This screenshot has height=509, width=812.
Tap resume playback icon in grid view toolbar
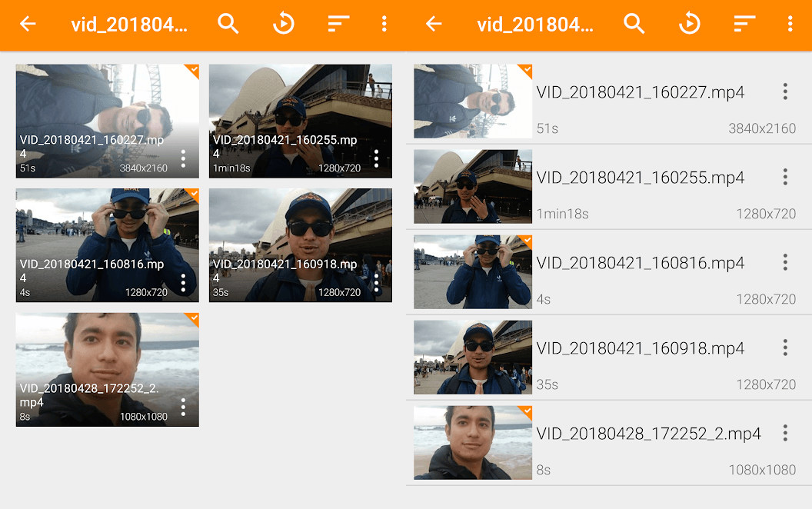click(x=284, y=24)
